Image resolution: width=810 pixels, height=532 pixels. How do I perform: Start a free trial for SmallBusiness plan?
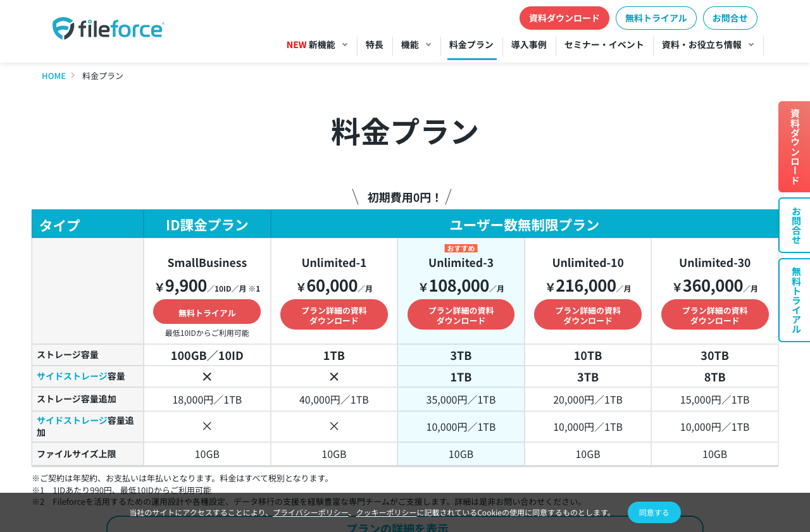[x=206, y=312]
